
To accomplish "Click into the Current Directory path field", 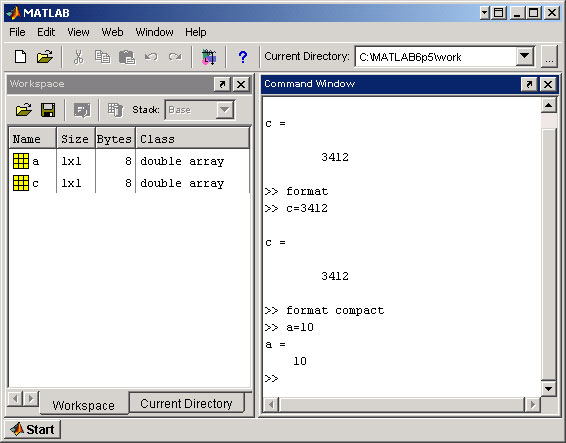I will [x=436, y=57].
